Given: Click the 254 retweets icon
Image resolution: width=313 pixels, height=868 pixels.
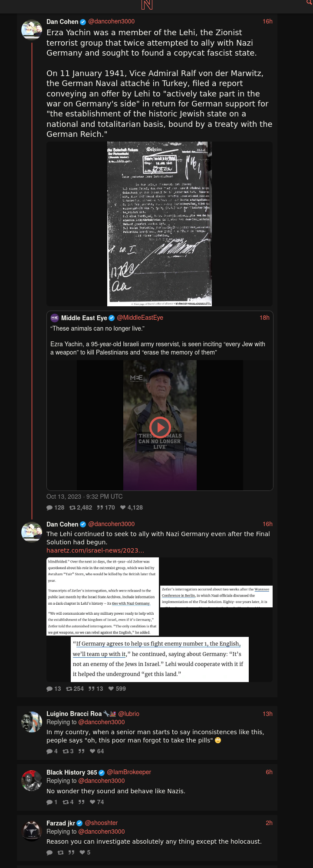Looking at the screenshot, I should pyautogui.click(x=69, y=689).
